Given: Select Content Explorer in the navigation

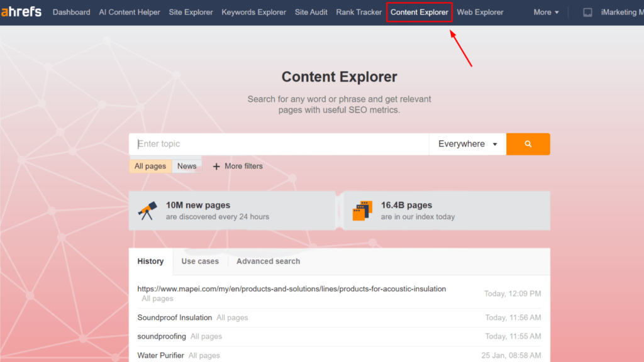Looking at the screenshot, I should click(x=419, y=13).
